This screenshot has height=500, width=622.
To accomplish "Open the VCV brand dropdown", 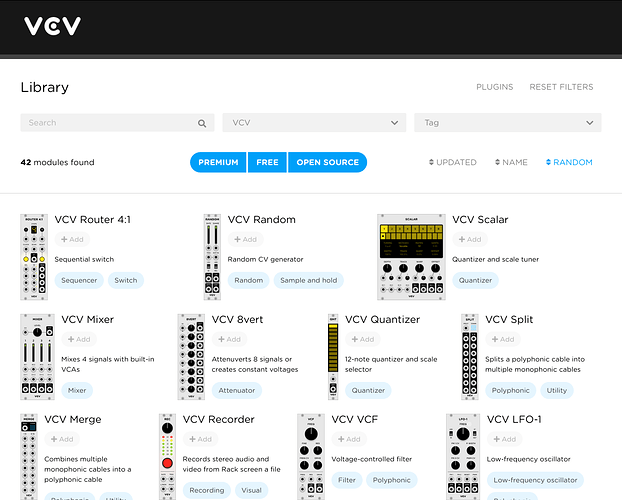I will pyautogui.click(x=314, y=123).
